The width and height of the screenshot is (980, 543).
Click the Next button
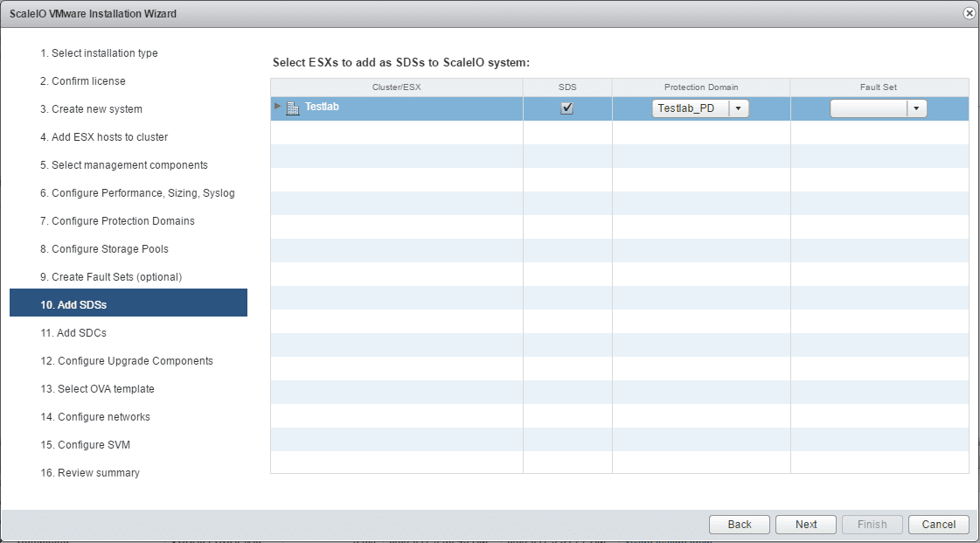806,525
